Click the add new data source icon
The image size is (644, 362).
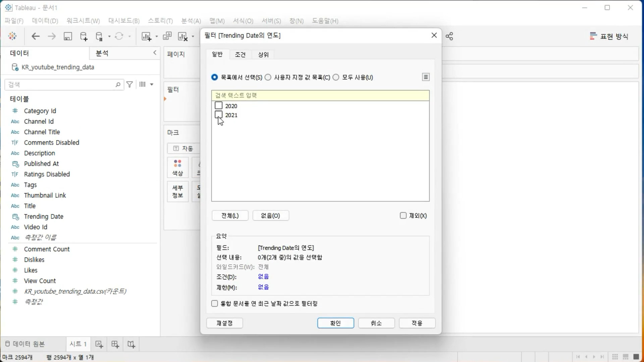[x=84, y=36]
